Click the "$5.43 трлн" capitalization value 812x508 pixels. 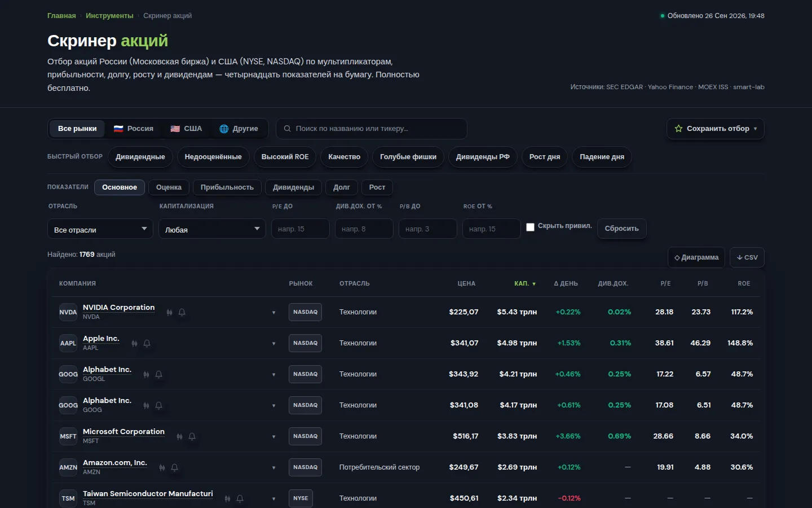click(517, 312)
